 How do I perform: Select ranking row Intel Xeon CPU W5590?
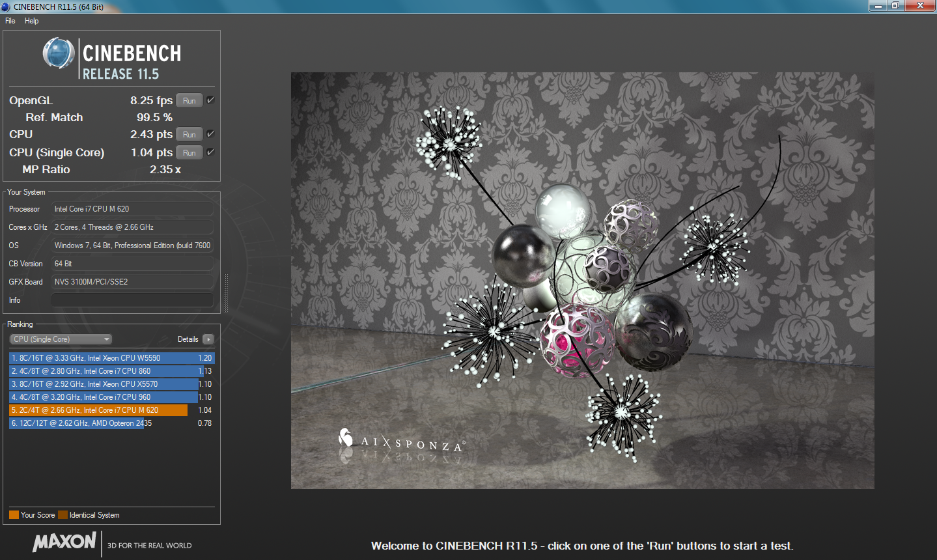[111, 358]
